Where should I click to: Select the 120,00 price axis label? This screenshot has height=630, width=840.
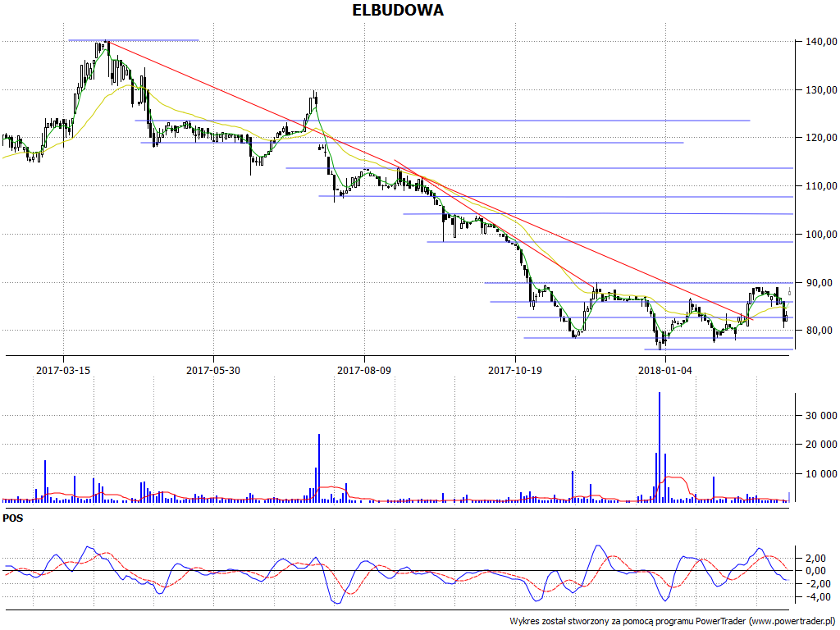pos(821,138)
